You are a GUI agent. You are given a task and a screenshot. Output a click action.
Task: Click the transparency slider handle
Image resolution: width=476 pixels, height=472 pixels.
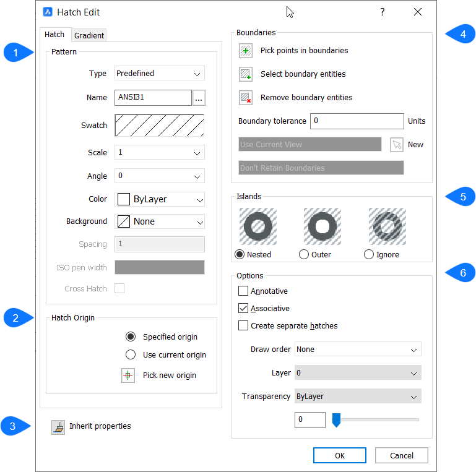click(x=337, y=421)
